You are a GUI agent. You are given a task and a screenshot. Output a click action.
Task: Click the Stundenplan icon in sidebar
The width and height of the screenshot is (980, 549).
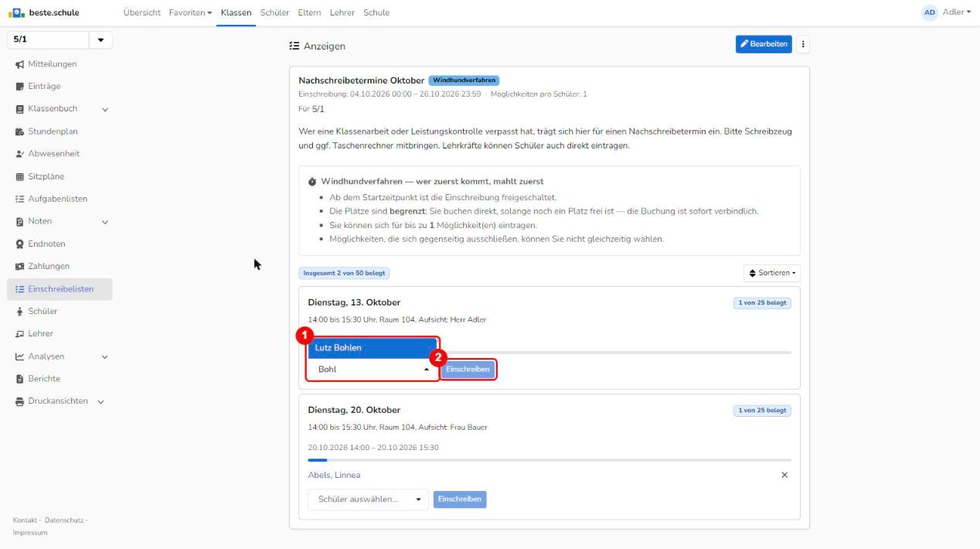tap(19, 131)
